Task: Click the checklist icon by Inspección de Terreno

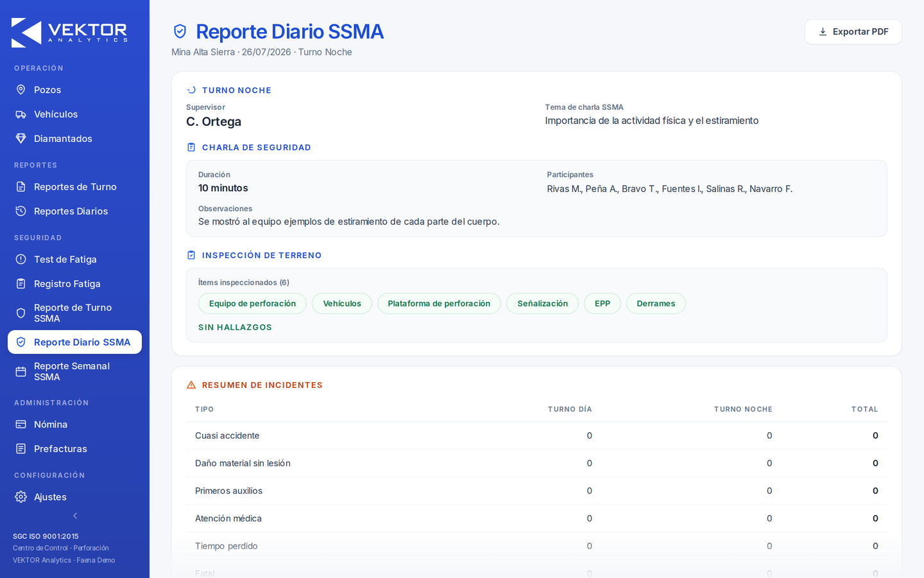Action: tap(191, 256)
